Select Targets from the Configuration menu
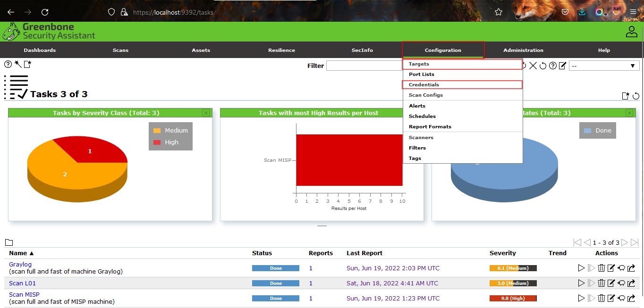The height and width of the screenshot is (308, 644). pos(419,64)
